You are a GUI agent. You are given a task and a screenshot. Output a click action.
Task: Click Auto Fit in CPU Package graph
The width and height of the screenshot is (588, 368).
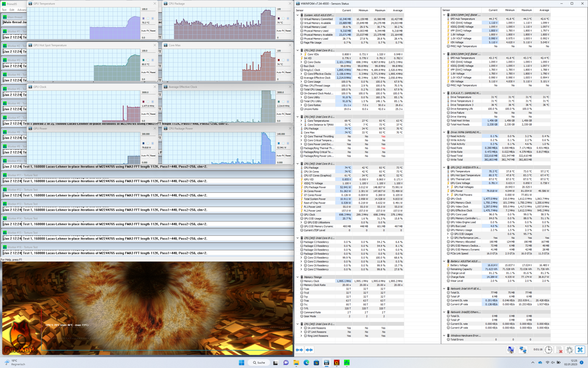(x=281, y=31)
